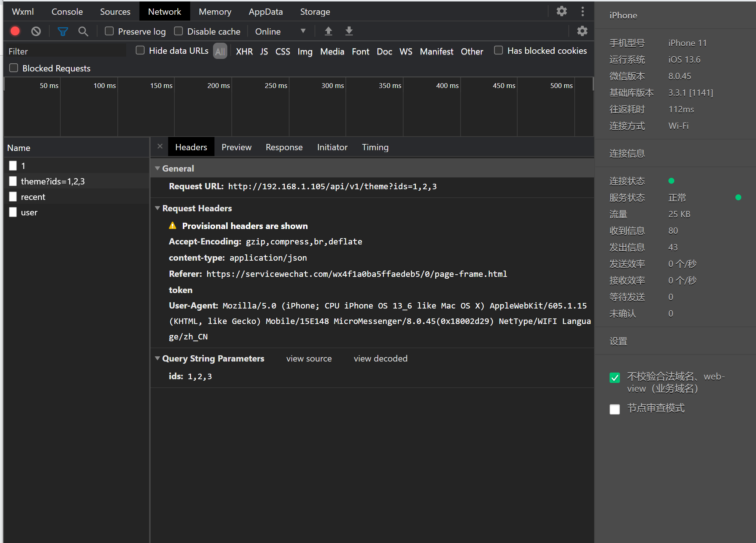
Task: Click view decoded link in Query String Parameters
Action: (380, 359)
